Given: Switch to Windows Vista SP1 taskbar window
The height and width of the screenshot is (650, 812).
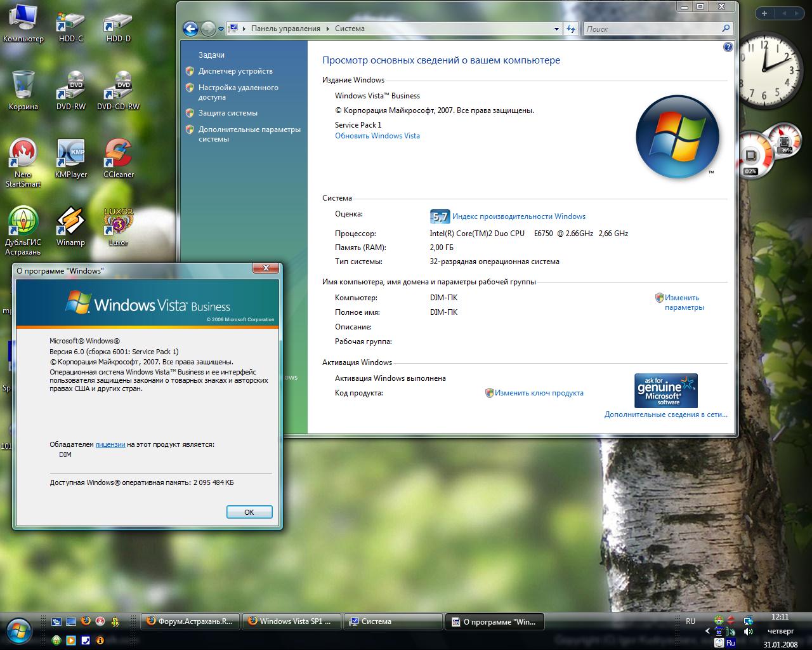Looking at the screenshot, I should [291, 621].
